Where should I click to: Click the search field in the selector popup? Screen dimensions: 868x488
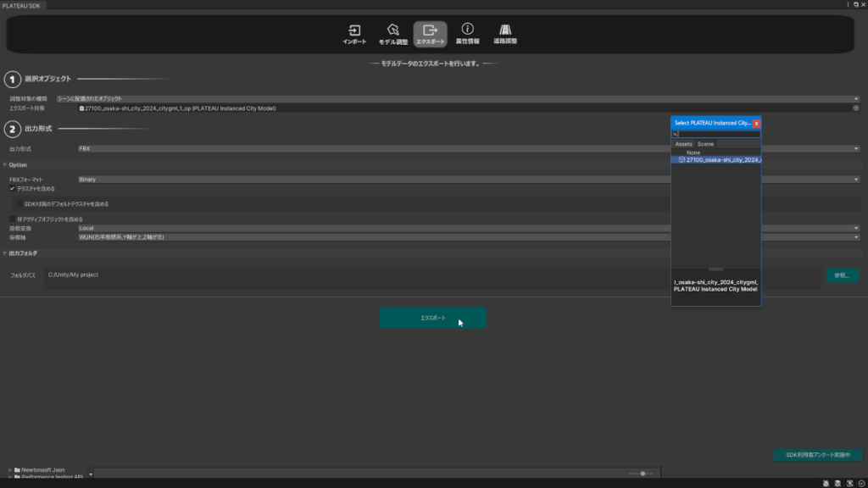pyautogui.click(x=719, y=134)
